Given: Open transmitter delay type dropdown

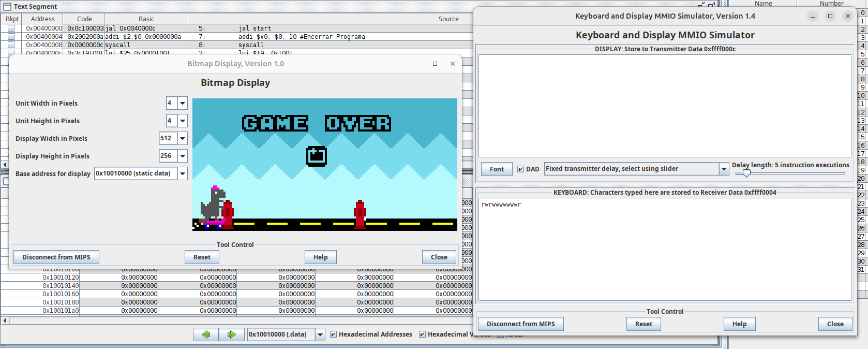Looking at the screenshot, I should [724, 169].
